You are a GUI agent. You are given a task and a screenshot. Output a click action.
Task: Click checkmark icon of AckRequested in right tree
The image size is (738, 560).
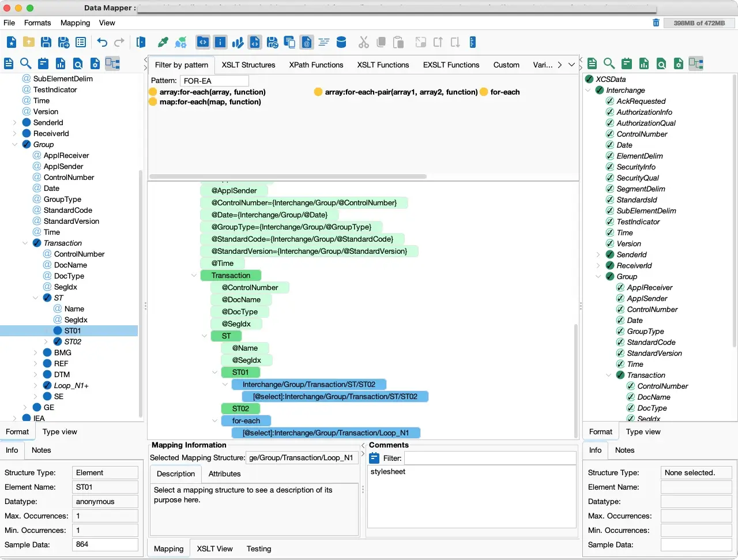coord(610,101)
